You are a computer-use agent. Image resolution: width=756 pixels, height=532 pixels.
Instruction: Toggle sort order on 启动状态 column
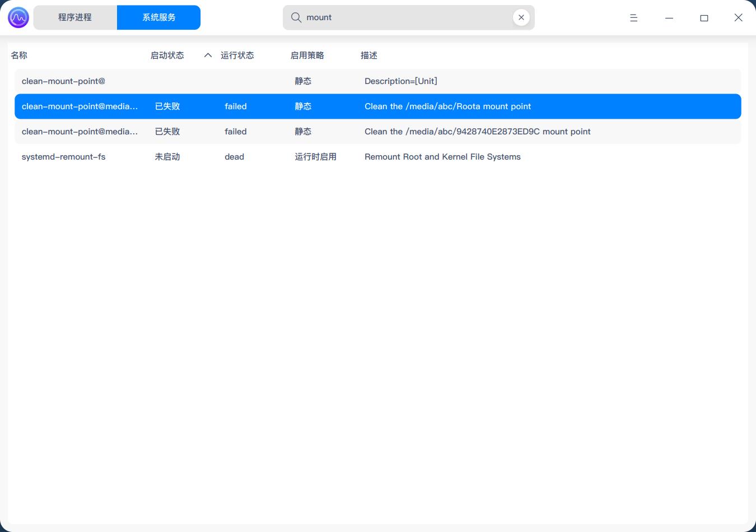click(167, 55)
